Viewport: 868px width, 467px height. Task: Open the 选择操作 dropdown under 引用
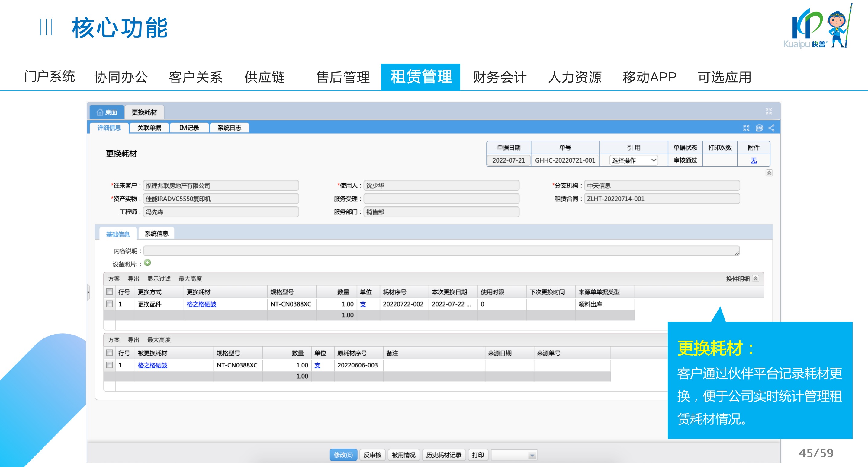tap(633, 160)
